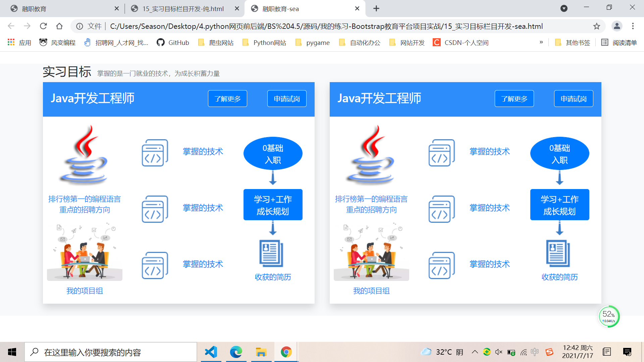The width and height of the screenshot is (644, 362).
Task: Bookmark this page with star icon
Action: pos(596,26)
